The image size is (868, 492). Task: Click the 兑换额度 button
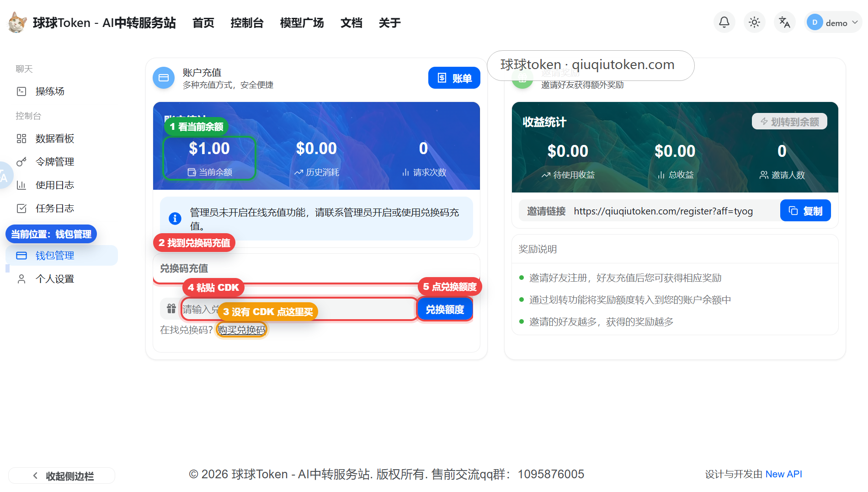coord(445,310)
